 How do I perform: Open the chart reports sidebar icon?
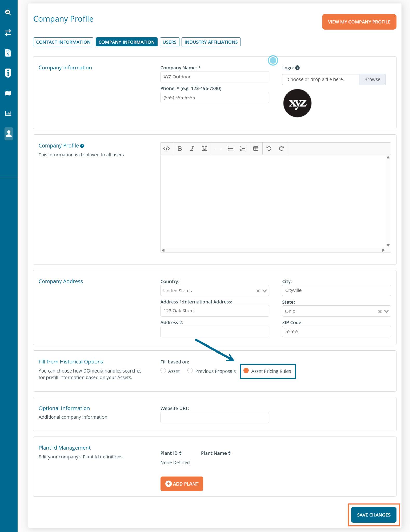8,113
